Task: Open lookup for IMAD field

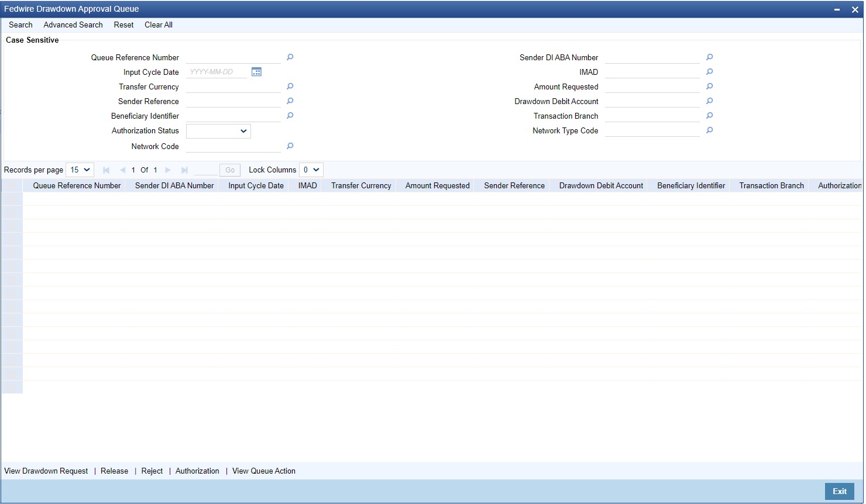Action: 709,72
